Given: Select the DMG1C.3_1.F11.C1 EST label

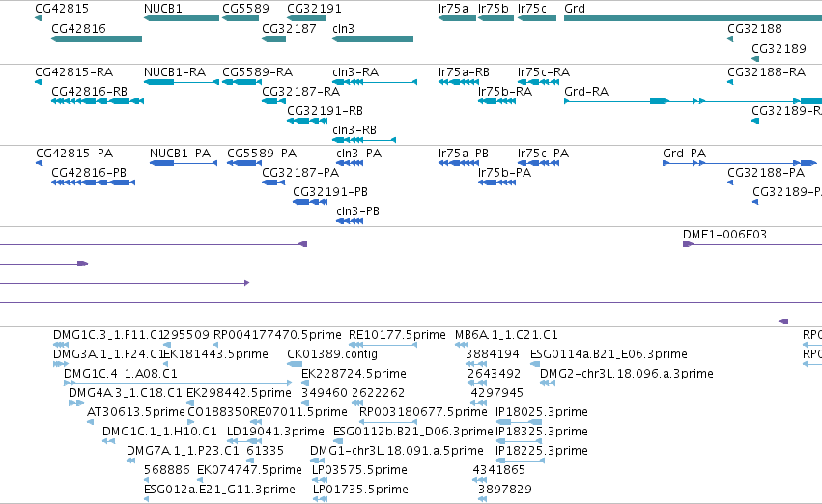Looking at the screenshot, I should [x=108, y=334].
